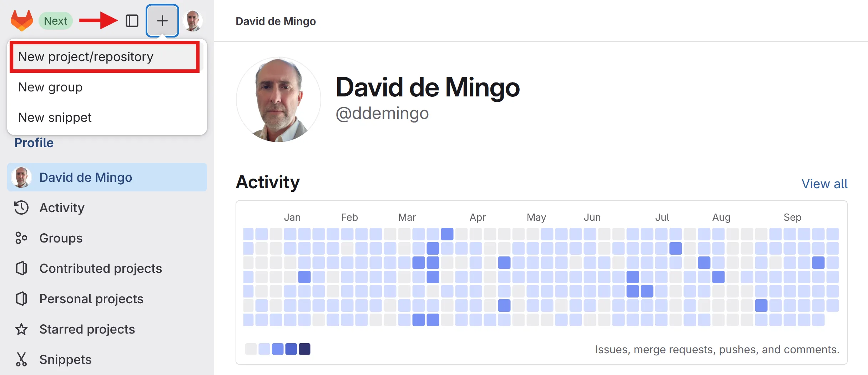The width and height of the screenshot is (868, 375).
Task: Select New snippet menu option
Action: point(55,117)
